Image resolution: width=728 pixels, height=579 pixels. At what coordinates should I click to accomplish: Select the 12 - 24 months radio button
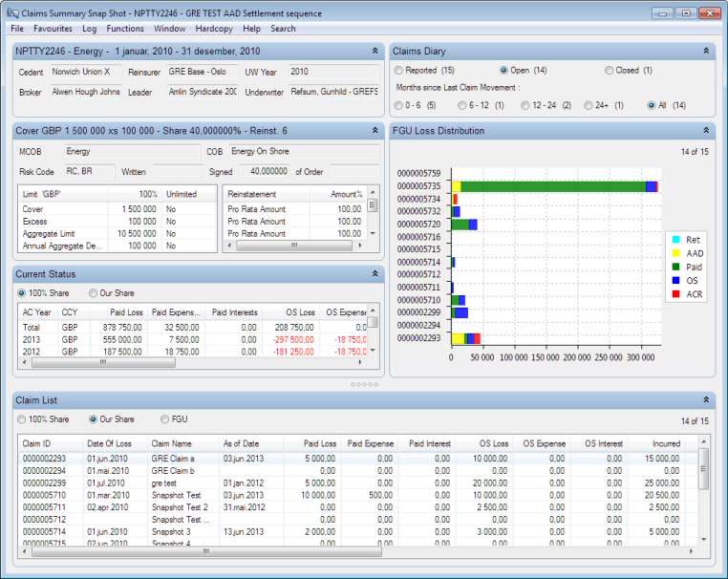click(525, 105)
